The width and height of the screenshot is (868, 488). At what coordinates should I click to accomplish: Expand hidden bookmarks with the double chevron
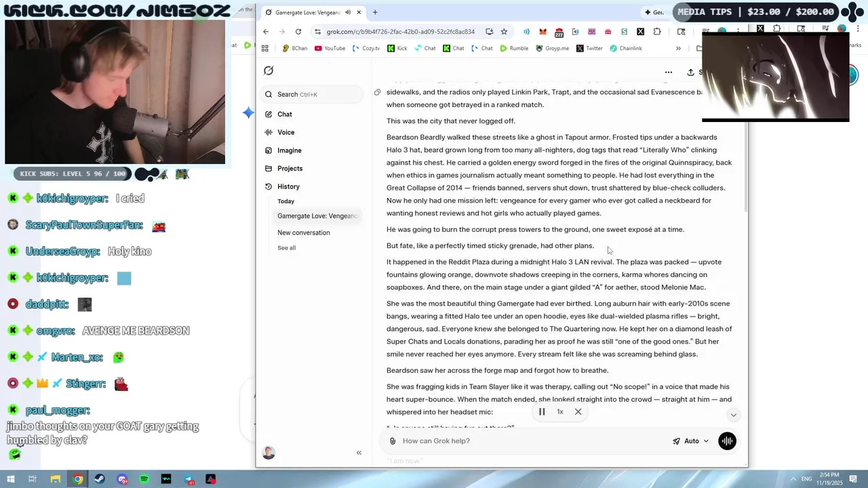[678, 48]
